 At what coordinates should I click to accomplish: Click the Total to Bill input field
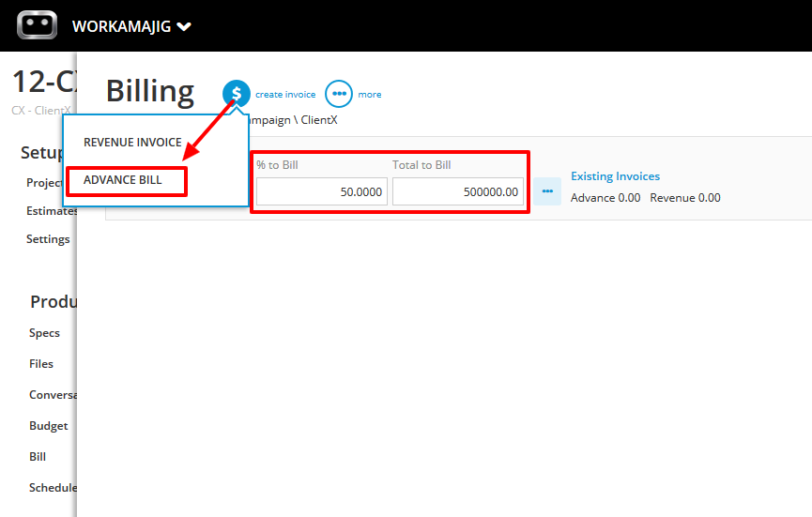[x=458, y=191]
